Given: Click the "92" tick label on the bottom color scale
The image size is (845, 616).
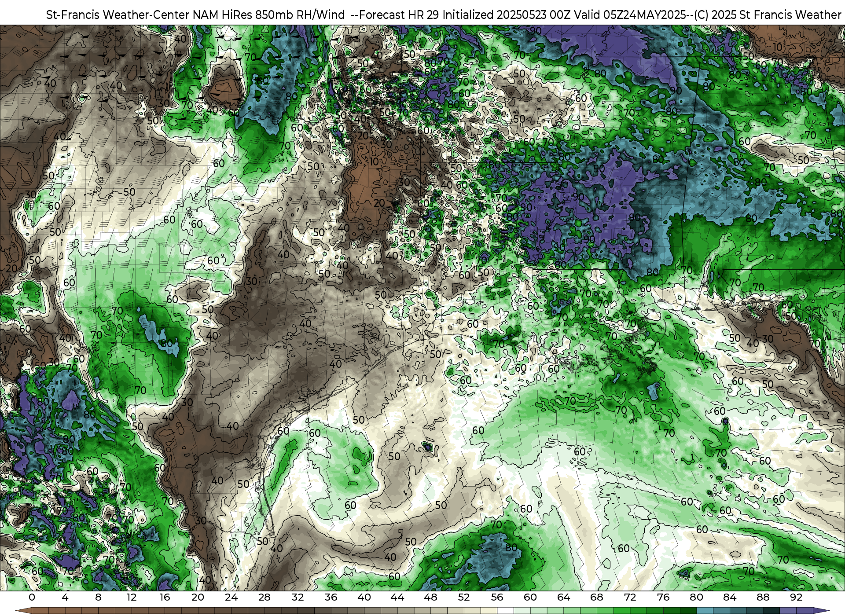Looking at the screenshot, I should (796, 597).
